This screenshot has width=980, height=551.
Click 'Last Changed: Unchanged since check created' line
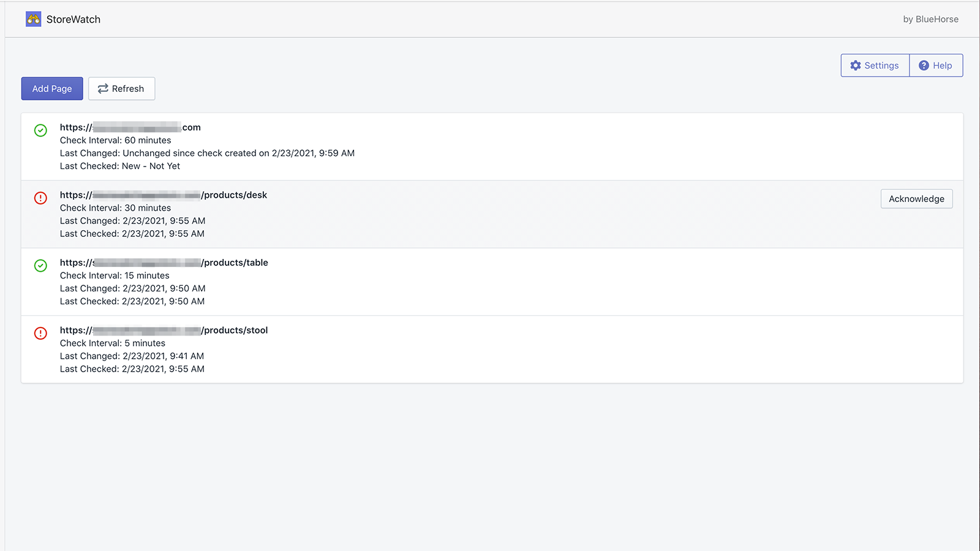coord(208,153)
